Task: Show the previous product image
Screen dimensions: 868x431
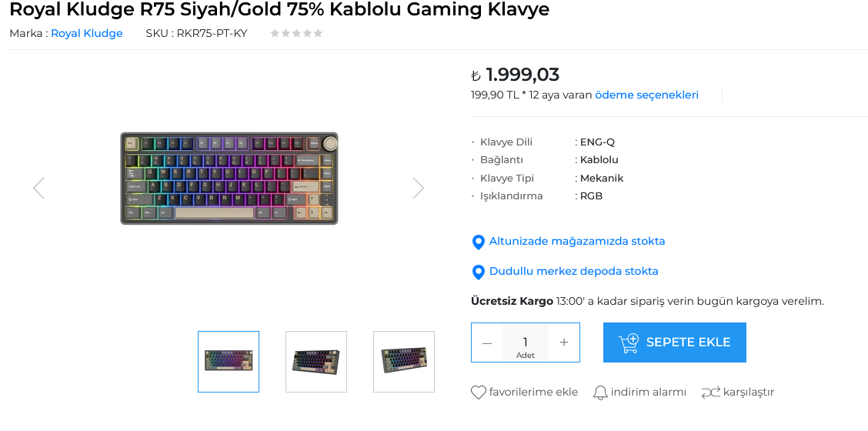Action: (38, 189)
